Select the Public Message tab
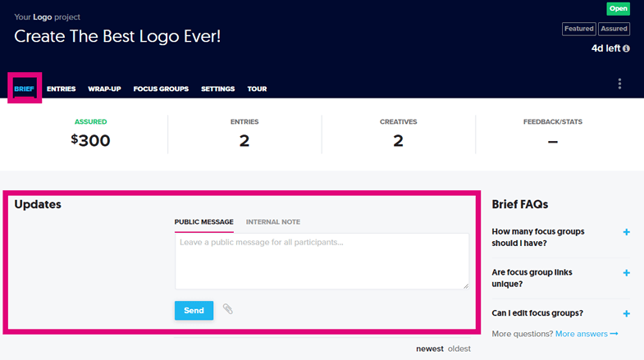The height and width of the screenshot is (360, 644). coord(203,222)
